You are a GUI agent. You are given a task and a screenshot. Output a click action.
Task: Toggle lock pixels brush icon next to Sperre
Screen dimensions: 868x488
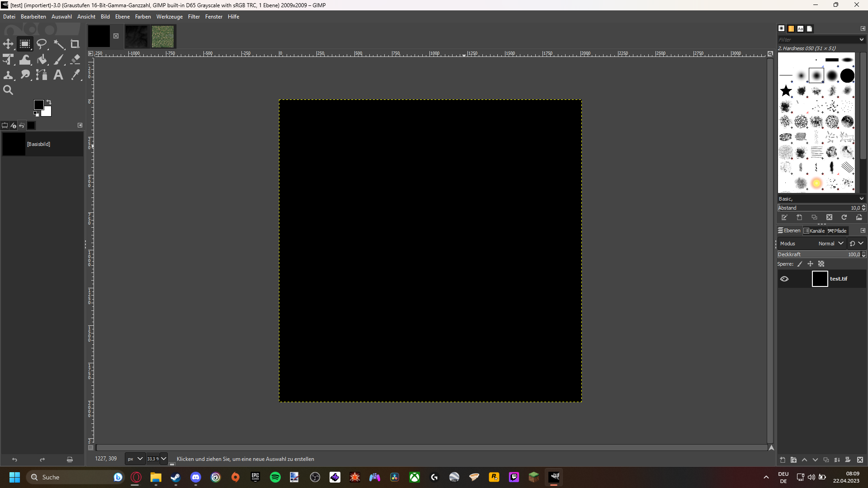click(799, 264)
